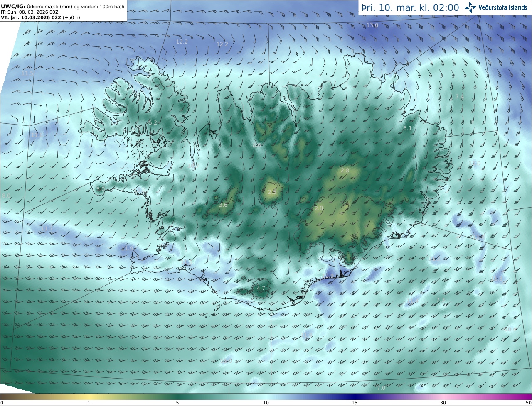
Task: Click the colorbar tick label 30
Action: pyautogui.click(x=443, y=403)
